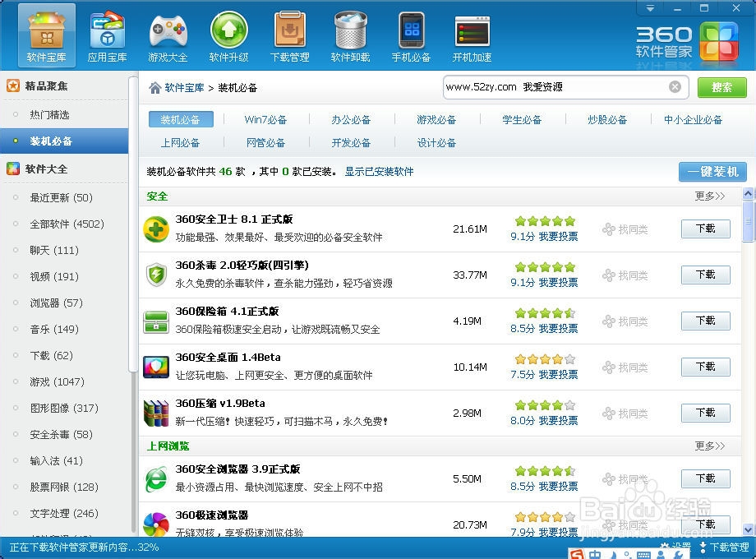Download 360安全卫士 8.1 with 下载 button
Screen dimensions: 756x559
click(705, 229)
